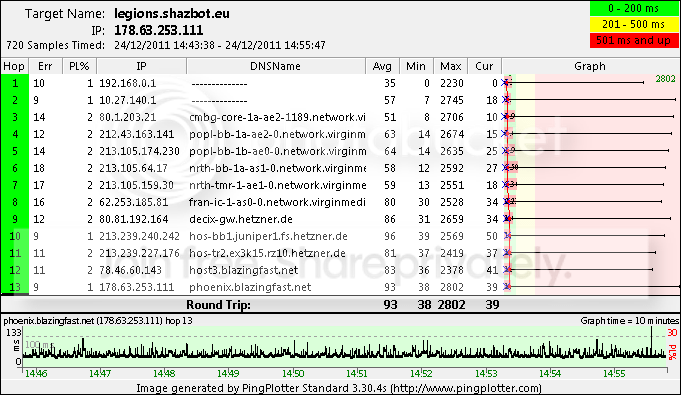Click the Graph time = 10 minutes label

coord(630,321)
